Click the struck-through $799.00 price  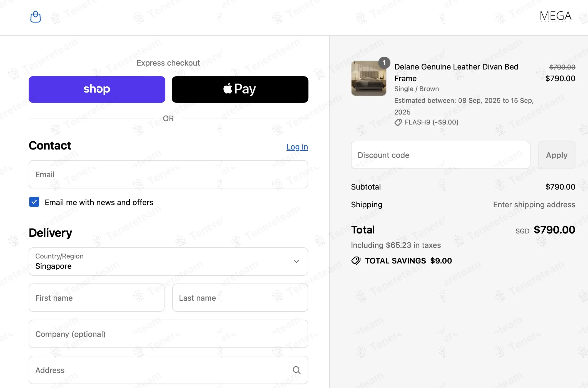click(x=562, y=67)
